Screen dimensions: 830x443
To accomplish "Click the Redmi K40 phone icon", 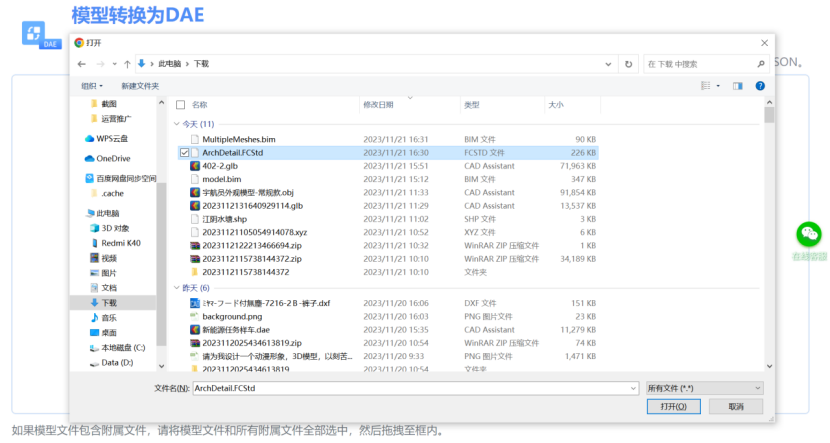I will (x=94, y=243).
